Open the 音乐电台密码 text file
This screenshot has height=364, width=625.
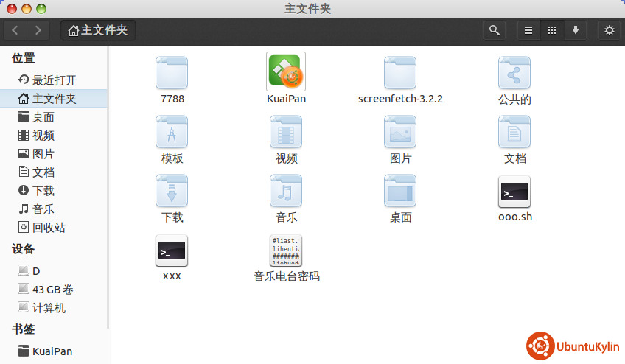pos(286,251)
